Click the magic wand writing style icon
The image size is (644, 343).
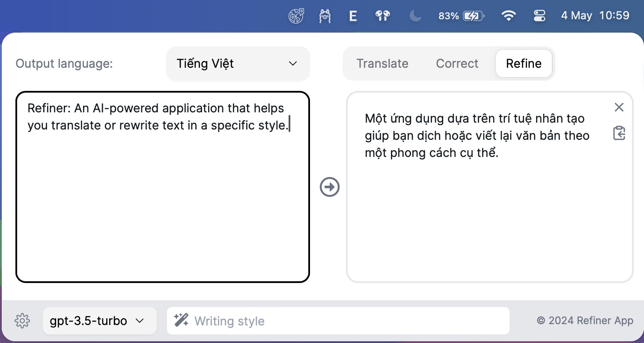(x=182, y=320)
